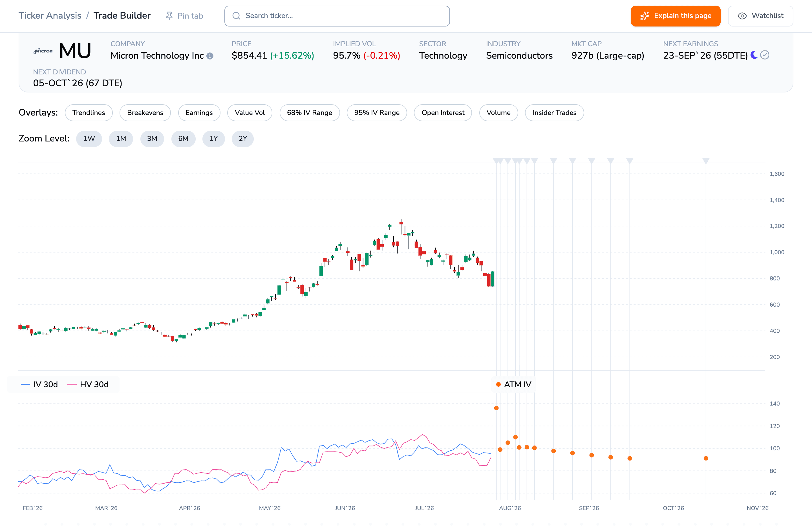Toggle the IV 30d legend series
The image size is (812, 527).
coord(39,384)
